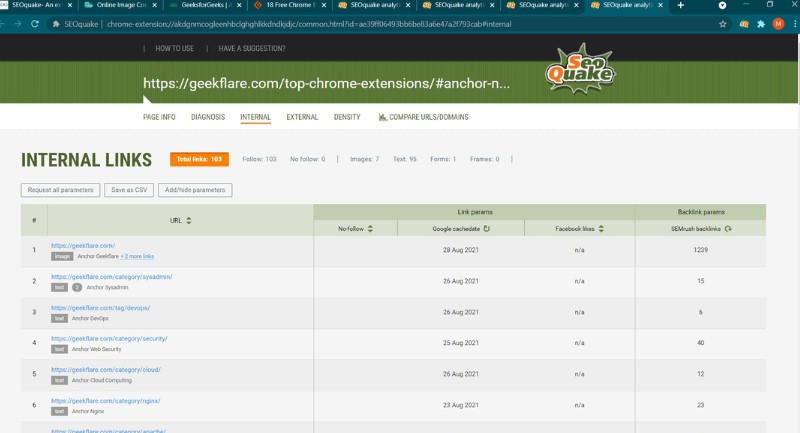Refresh the SEMrush backlinks column
Screen dimensions: 800x433
727,229
